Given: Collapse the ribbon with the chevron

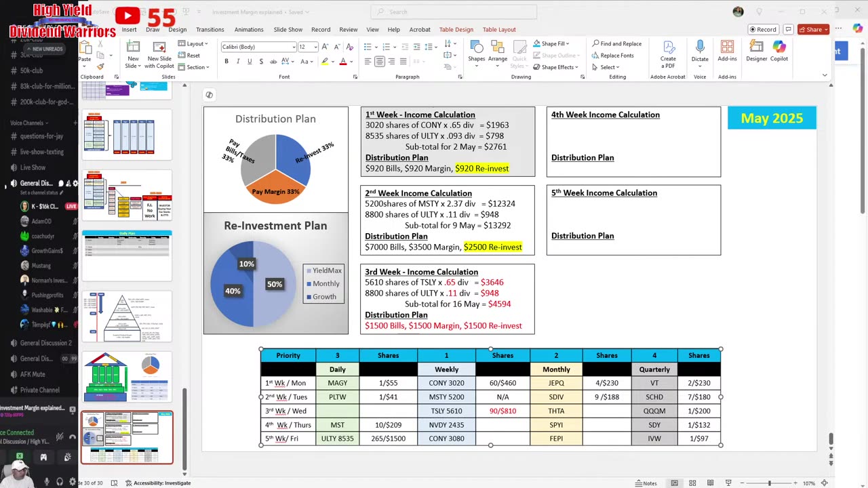Looking at the screenshot, I should tap(825, 75).
